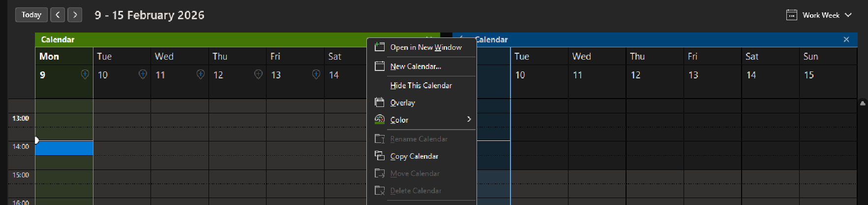Click the plus icon on Thursday 12
The height and width of the screenshot is (205, 868).
[x=258, y=74]
